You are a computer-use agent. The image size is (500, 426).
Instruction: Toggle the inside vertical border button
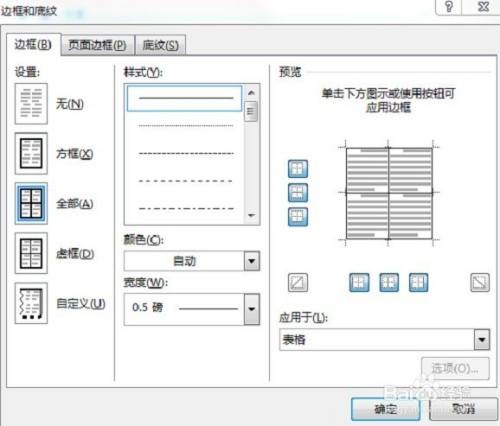(389, 283)
